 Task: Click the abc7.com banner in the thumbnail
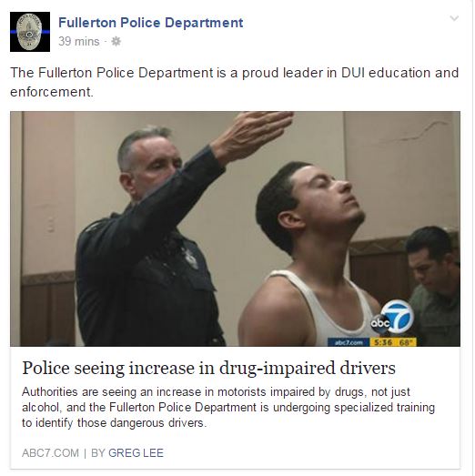point(349,342)
